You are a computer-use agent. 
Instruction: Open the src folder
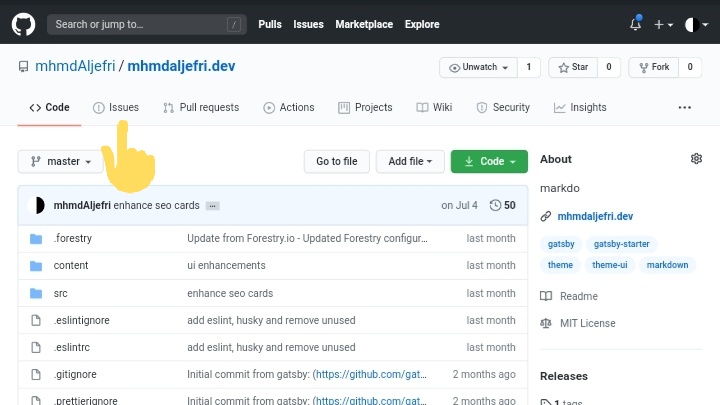[x=60, y=293]
